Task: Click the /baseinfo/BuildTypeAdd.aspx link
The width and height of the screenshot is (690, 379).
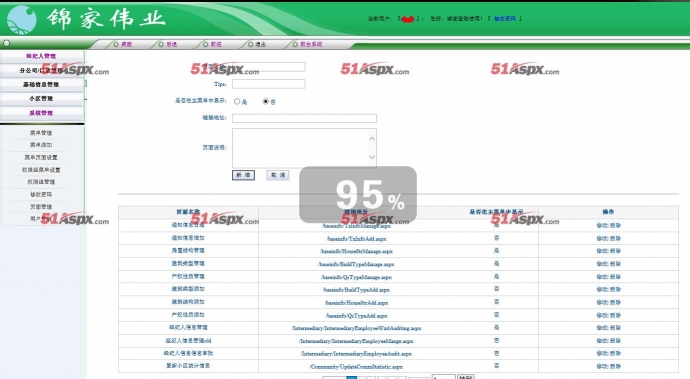Action: point(356,290)
